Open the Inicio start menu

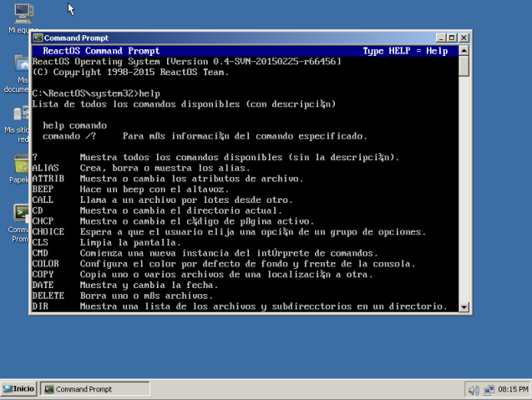point(19,389)
